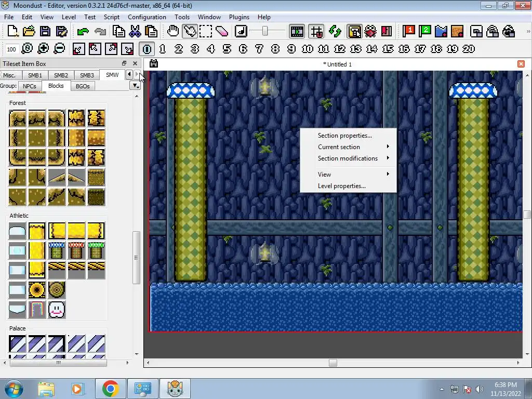Screen dimensions: 532x399
Task: Switch to section 20
Action: pyautogui.click(x=469, y=49)
